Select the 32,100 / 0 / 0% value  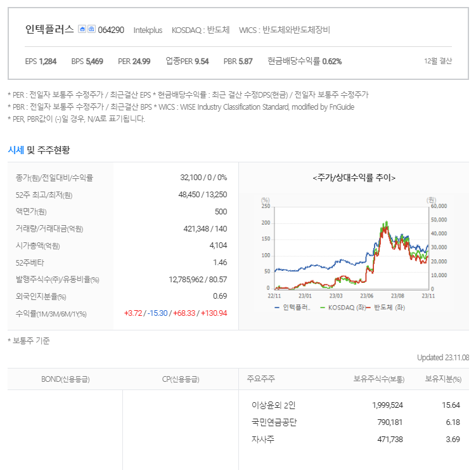[203, 178]
